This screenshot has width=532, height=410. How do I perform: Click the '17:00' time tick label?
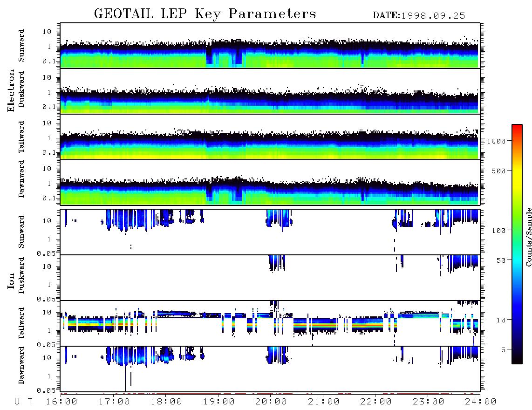[x=114, y=402]
